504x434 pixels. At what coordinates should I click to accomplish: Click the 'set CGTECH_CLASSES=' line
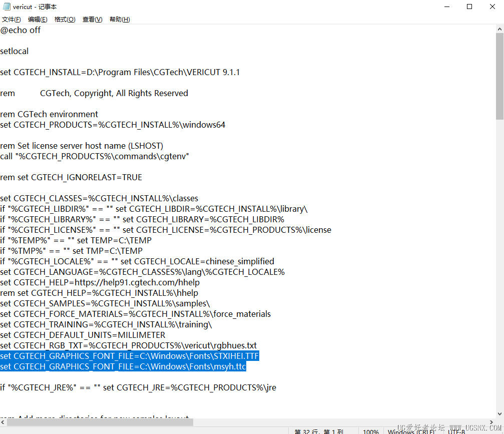click(x=99, y=198)
